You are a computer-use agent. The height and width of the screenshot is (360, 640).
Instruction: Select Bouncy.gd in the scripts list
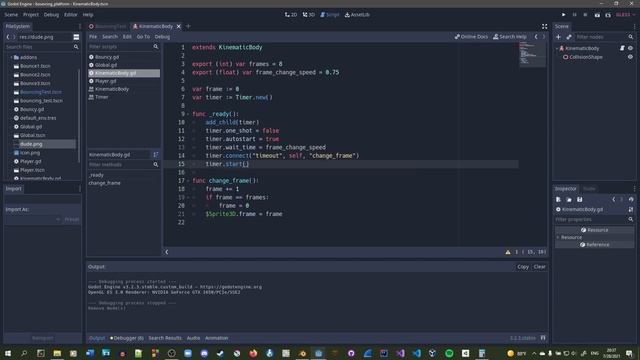[107, 57]
